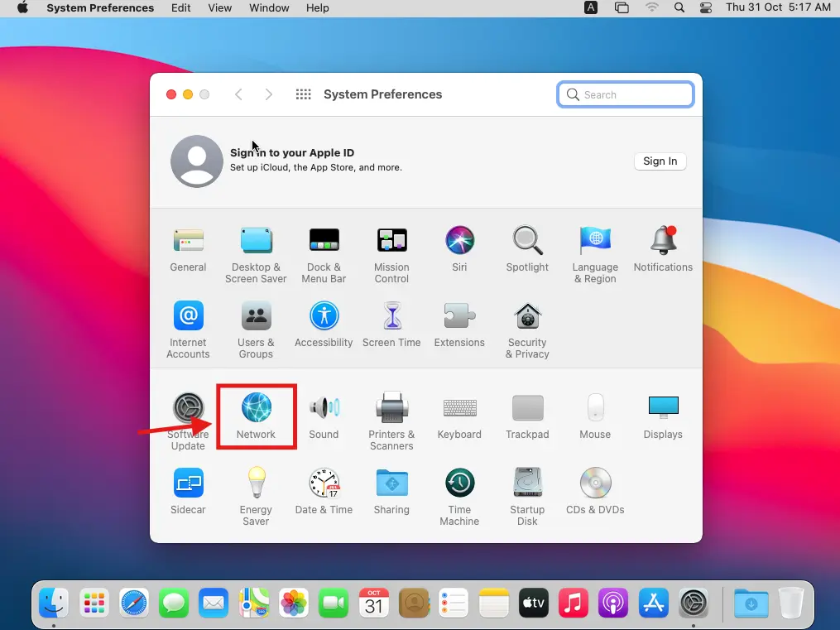The image size is (840, 630).
Task: Go forward with the right chevron
Action: [x=268, y=95]
